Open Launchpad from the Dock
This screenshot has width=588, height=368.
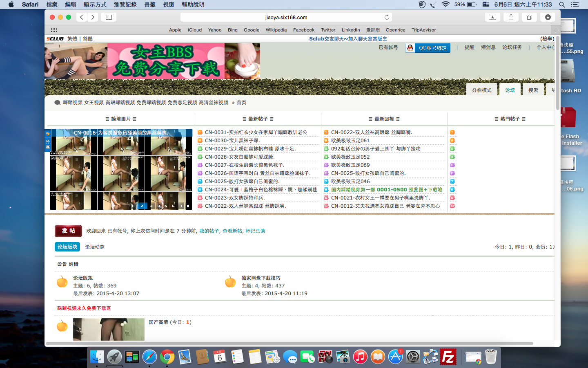[114, 357]
